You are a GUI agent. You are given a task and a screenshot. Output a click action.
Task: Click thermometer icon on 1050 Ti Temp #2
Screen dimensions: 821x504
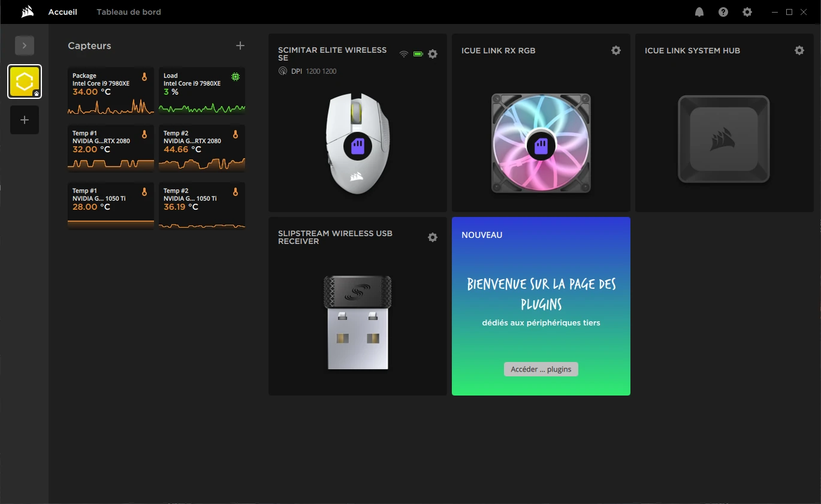(236, 192)
